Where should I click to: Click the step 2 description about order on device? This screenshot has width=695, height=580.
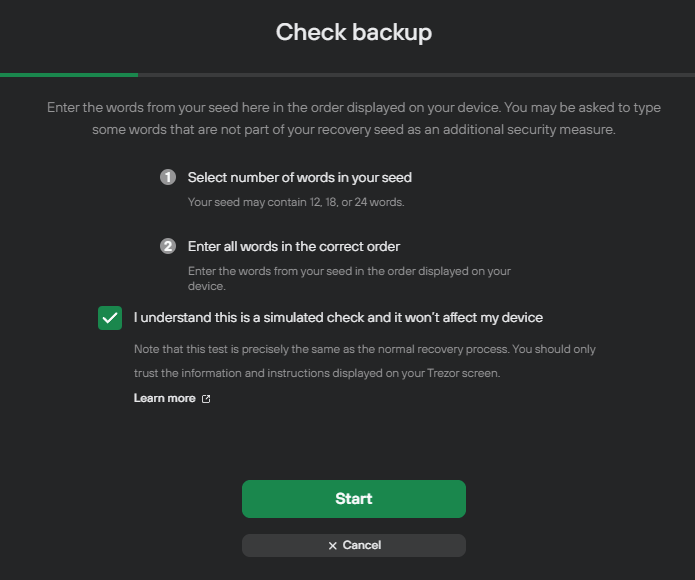(x=349, y=278)
